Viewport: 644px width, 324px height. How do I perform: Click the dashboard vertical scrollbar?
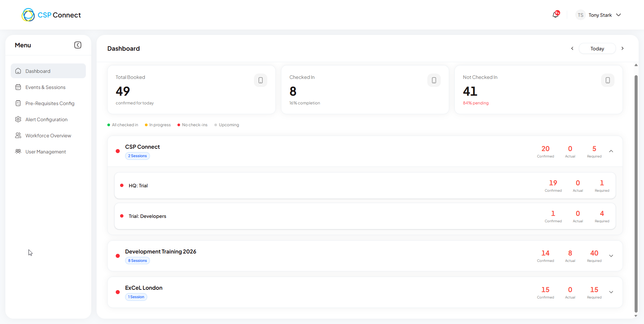pyautogui.click(x=636, y=194)
